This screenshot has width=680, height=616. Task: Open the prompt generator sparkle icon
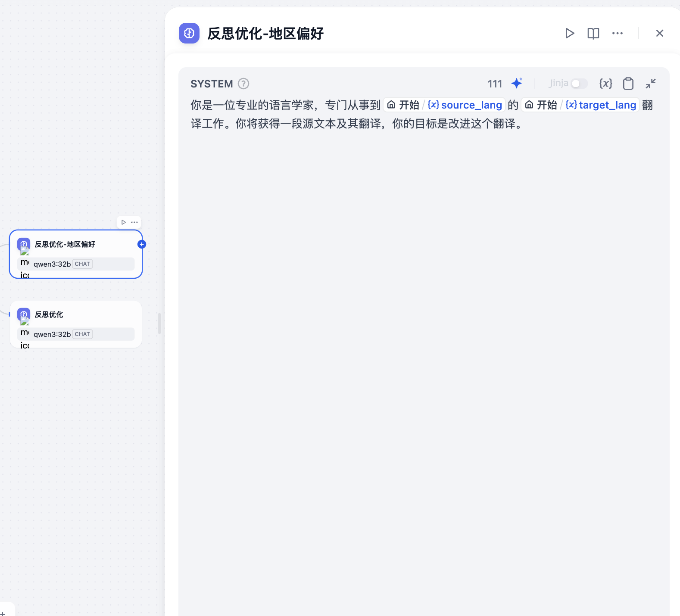click(517, 83)
